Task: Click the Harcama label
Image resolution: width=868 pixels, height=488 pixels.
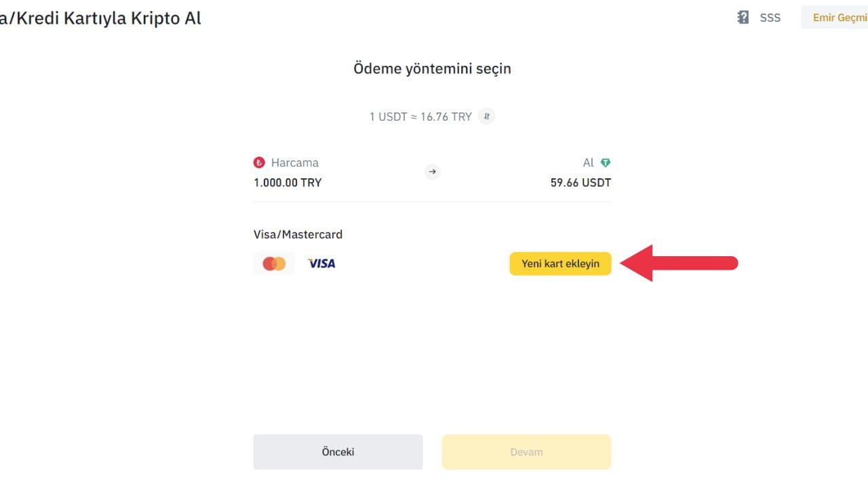Action: click(x=294, y=162)
